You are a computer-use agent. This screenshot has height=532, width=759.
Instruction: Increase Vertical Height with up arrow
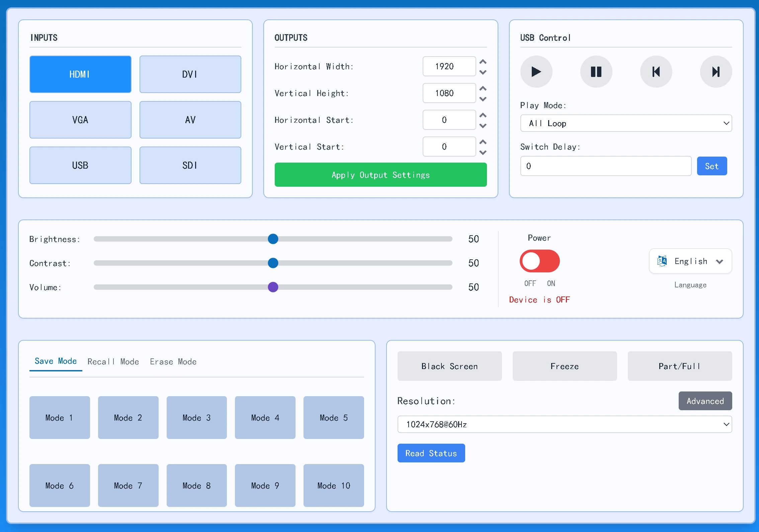[x=483, y=88]
